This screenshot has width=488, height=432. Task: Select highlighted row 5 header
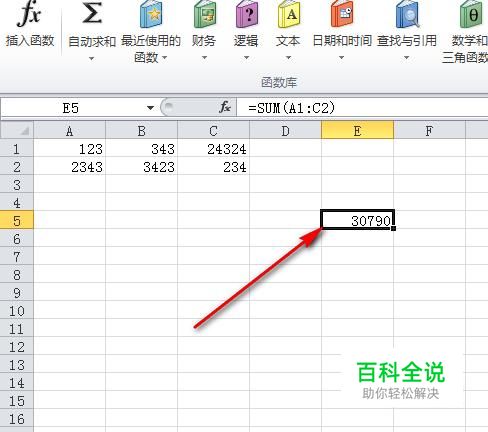click(x=17, y=221)
